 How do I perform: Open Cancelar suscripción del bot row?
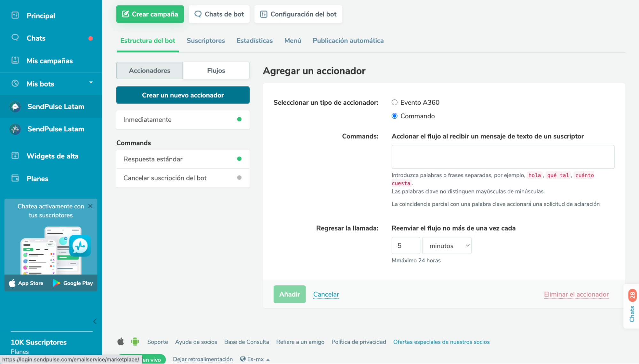coord(183,178)
